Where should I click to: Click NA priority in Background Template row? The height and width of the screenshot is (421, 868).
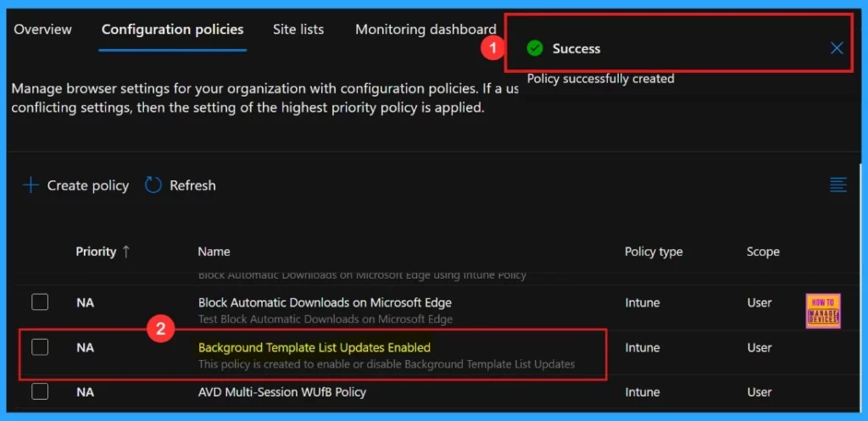(x=85, y=347)
